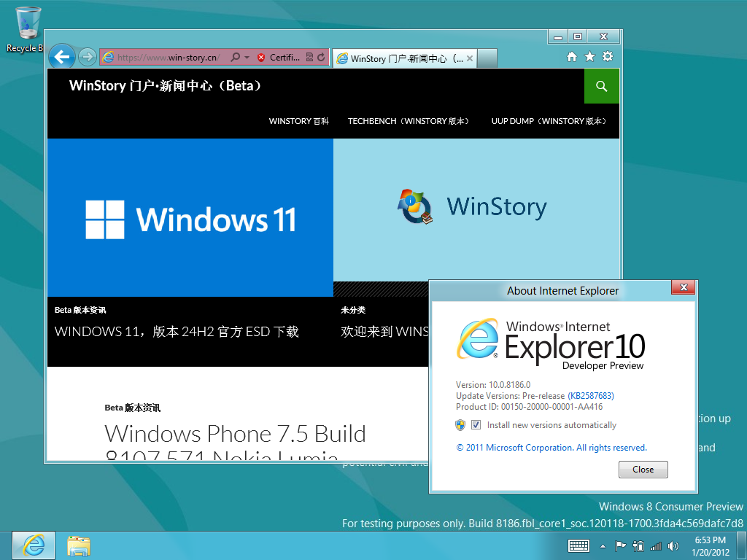Open the Microsoft copyright notice link
This screenshot has width=747, height=560.
point(551,448)
